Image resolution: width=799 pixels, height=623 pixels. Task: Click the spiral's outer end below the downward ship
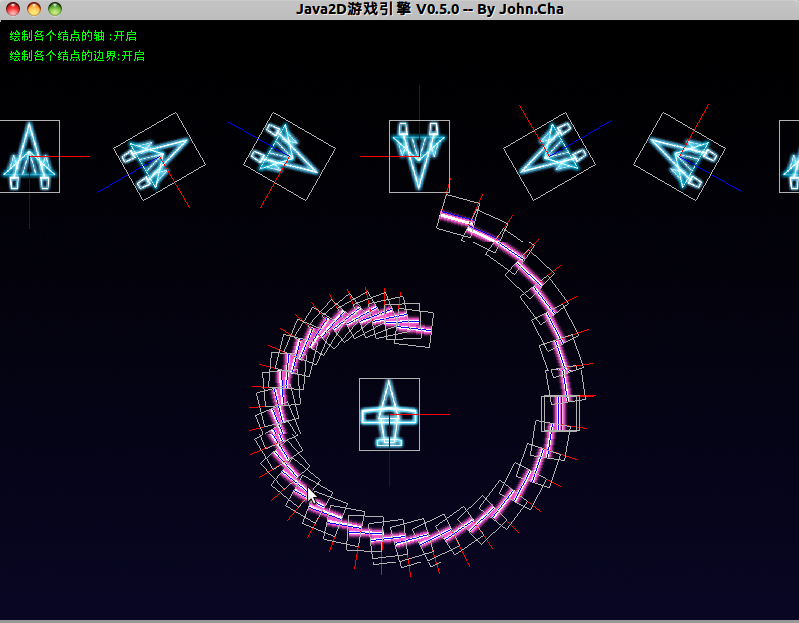coord(458,218)
